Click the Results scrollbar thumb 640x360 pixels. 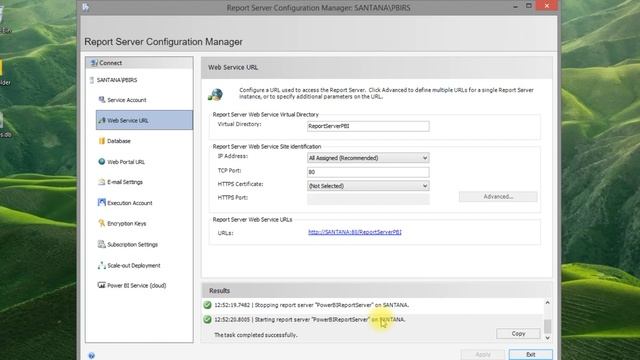[547, 326]
